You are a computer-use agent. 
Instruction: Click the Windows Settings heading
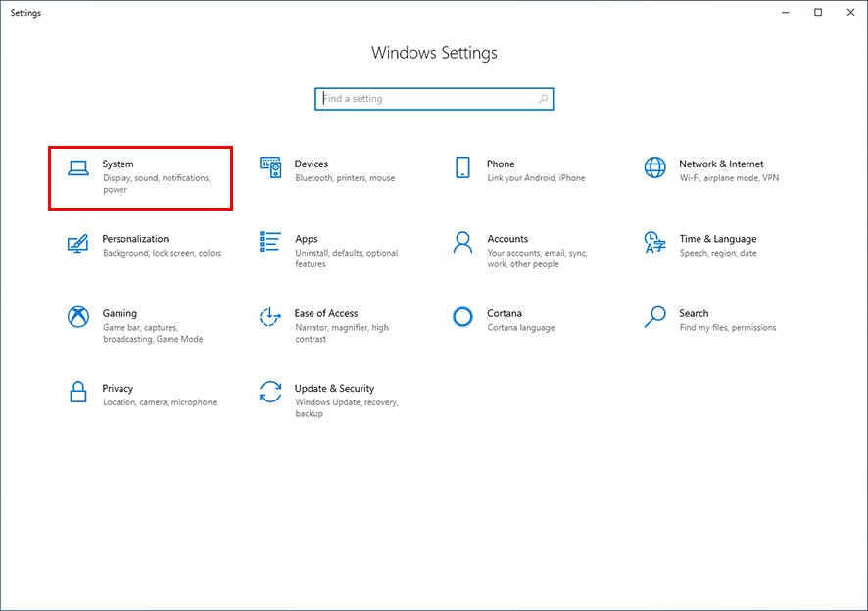[434, 53]
